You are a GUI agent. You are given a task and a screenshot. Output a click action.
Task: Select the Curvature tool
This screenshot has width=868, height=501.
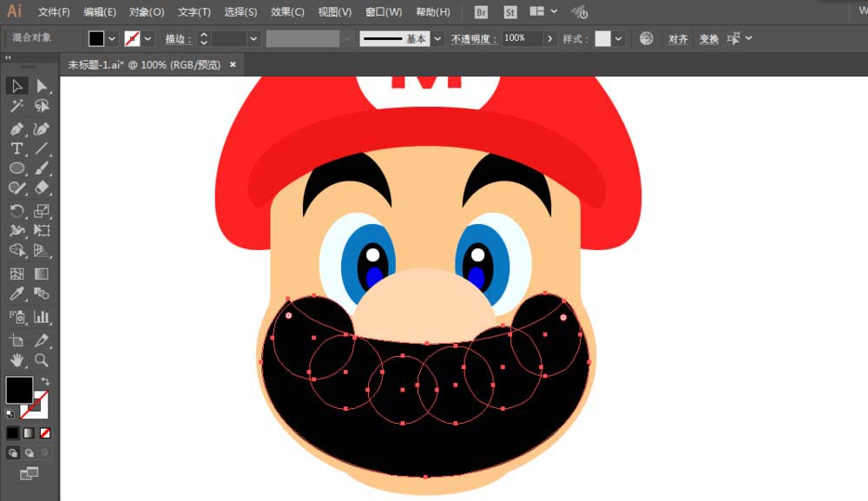pos(42,129)
